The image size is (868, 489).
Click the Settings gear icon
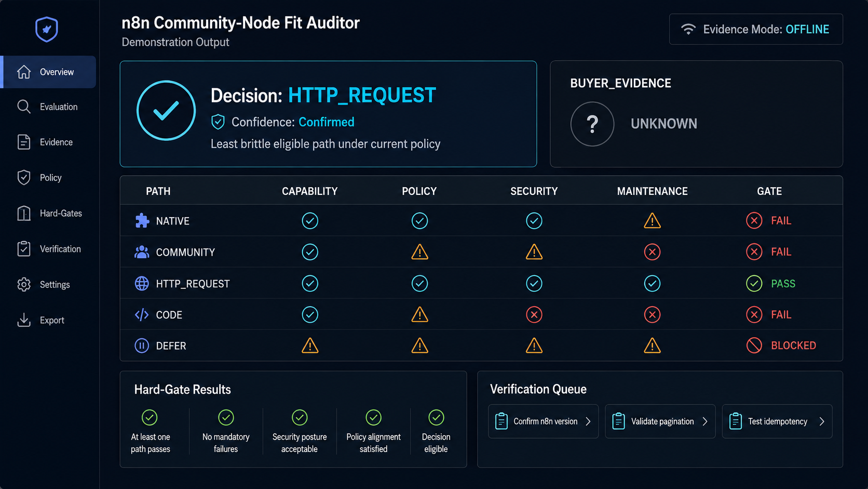coord(24,284)
